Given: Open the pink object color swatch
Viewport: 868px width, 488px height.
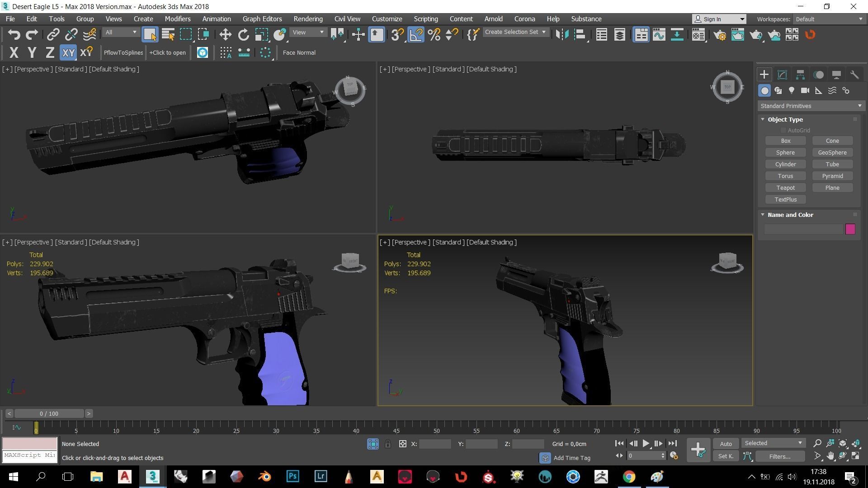Looking at the screenshot, I should tap(850, 229).
